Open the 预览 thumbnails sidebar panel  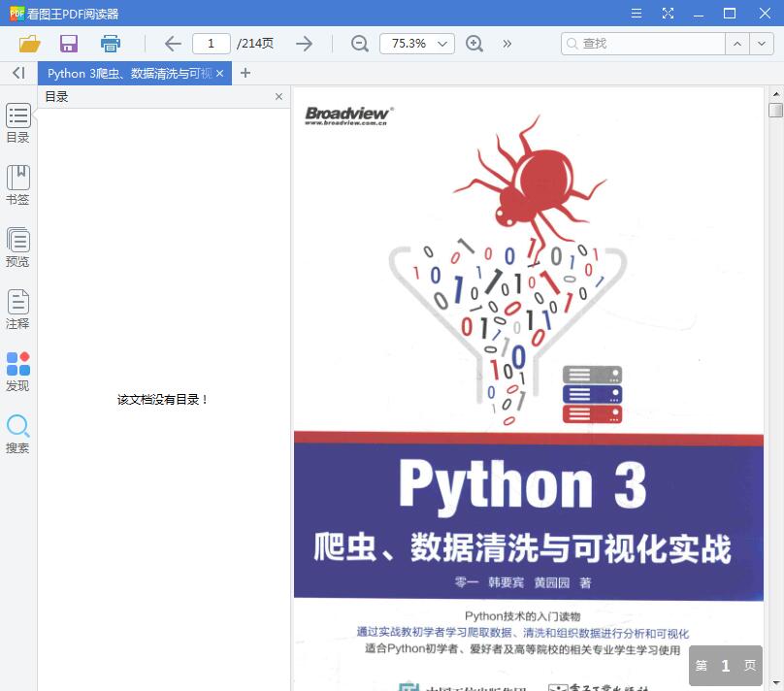pyautogui.click(x=18, y=247)
